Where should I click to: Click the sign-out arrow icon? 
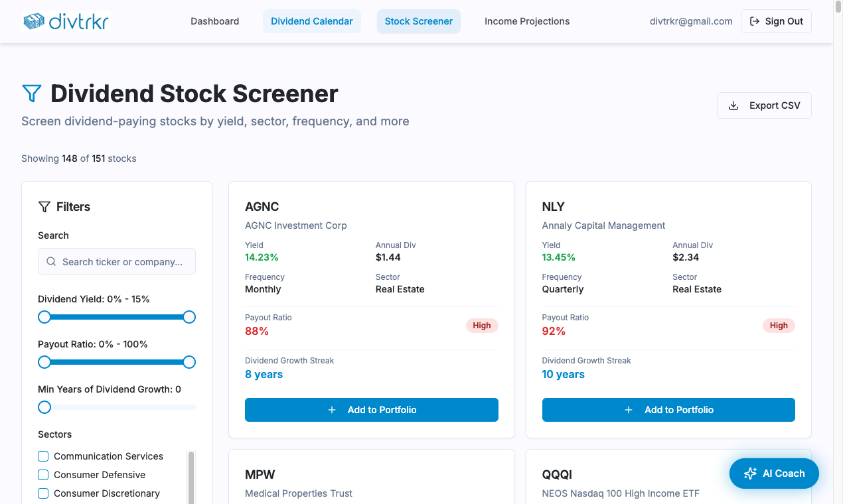[x=755, y=21]
